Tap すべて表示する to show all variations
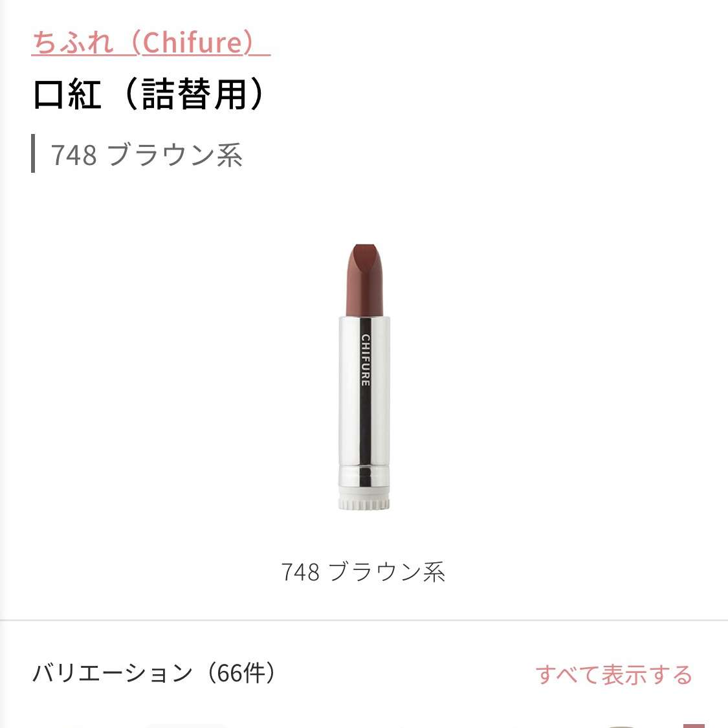Viewport: 728px width, 728px height. coord(614,674)
